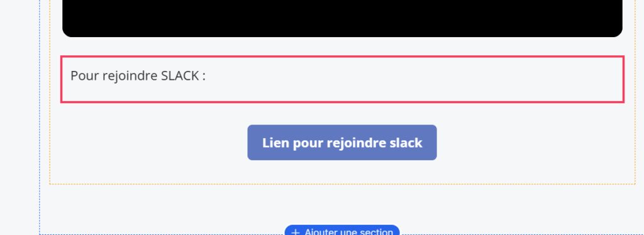Click empty space inside the red-outlined text block
Viewport: 644px width, 235px height.
tap(411, 79)
